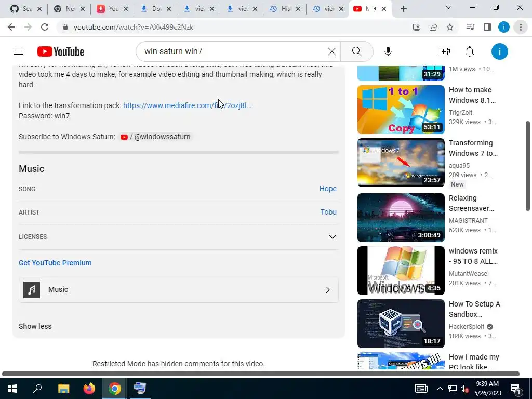The image size is (532, 399).
Task: Reload the page
Action: [45, 27]
